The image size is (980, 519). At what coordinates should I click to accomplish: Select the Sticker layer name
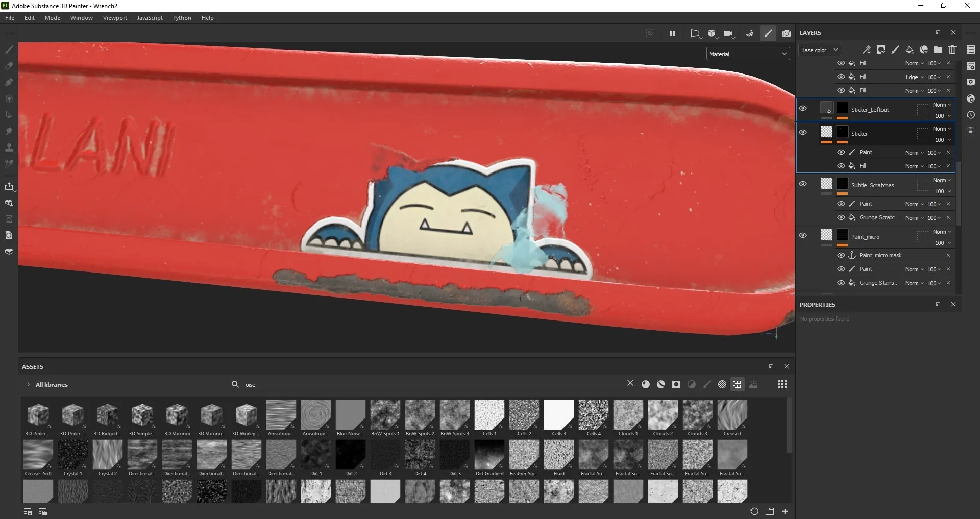pyautogui.click(x=860, y=134)
